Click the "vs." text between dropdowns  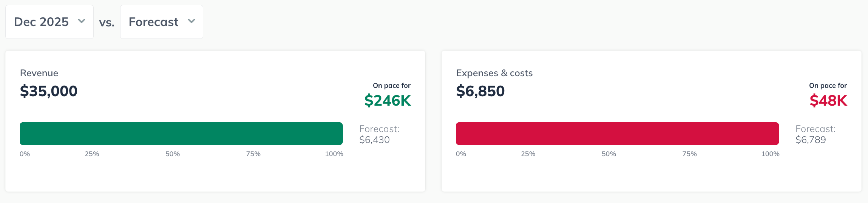click(x=107, y=23)
